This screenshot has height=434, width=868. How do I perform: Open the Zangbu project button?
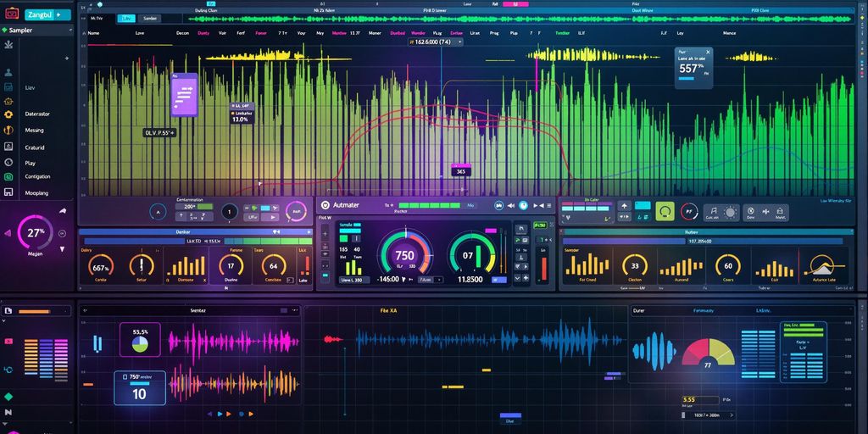coord(47,15)
